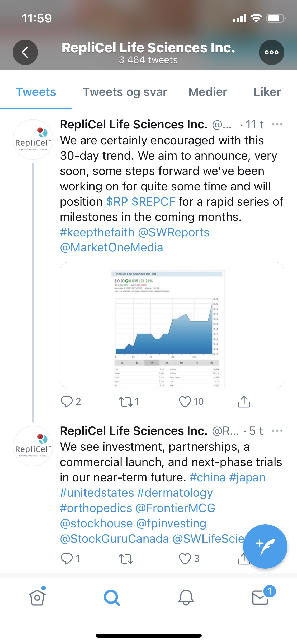
Task: Share the first tweet via share icon
Action: (244, 401)
